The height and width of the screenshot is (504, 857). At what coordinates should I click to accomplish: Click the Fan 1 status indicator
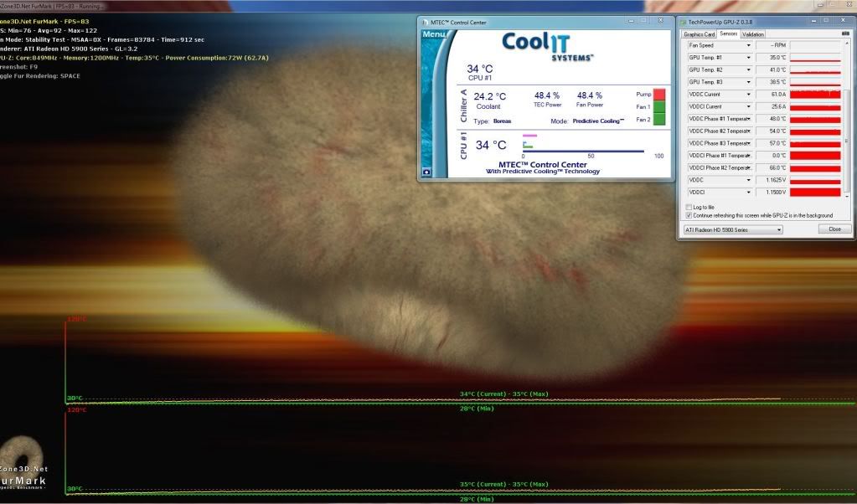659,106
